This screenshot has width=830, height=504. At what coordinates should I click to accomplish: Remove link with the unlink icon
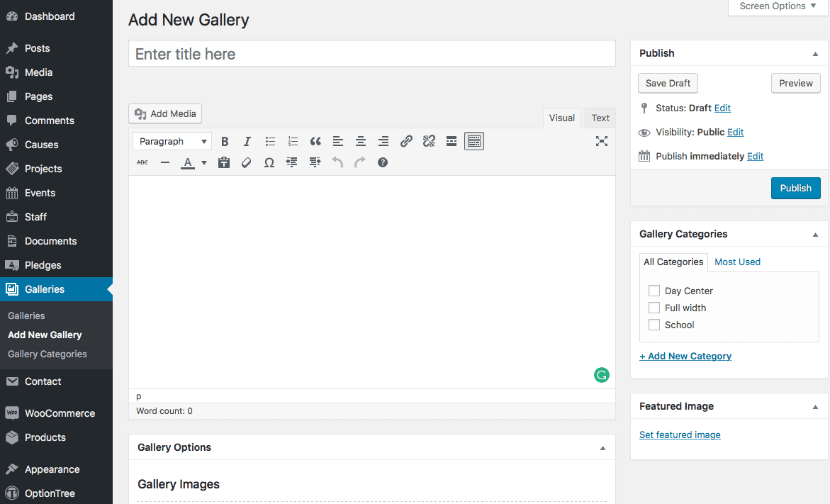429,141
